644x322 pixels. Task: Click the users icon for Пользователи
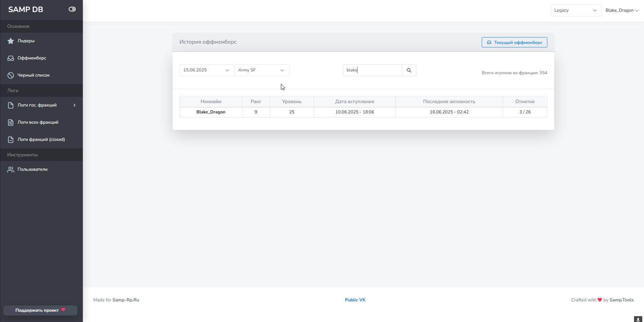coord(11,169)
